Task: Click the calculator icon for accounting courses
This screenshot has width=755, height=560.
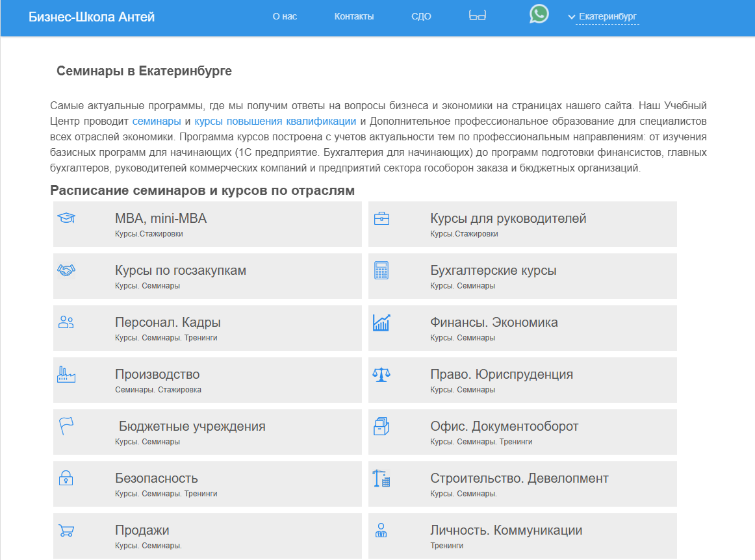Action: 381,270
